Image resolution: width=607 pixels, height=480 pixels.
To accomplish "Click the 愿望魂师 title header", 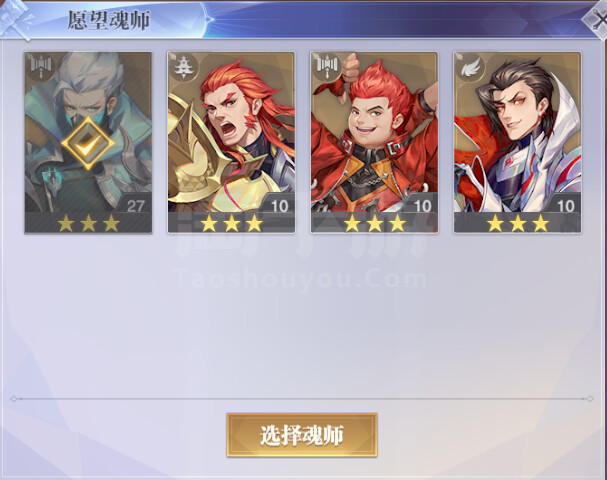I will point(109,20).
